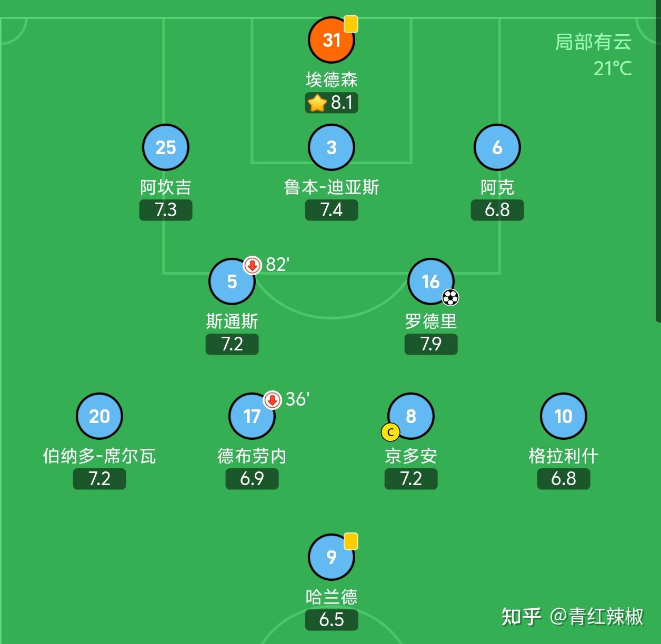Select player number 10 circle
This screenshot has height=644, width=661.
564,416
